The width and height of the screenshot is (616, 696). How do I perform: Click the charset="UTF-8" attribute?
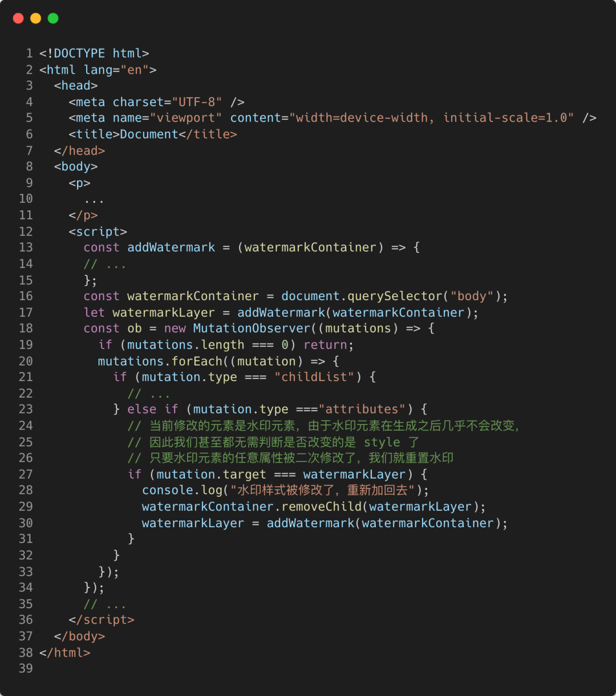pos(168,102)
